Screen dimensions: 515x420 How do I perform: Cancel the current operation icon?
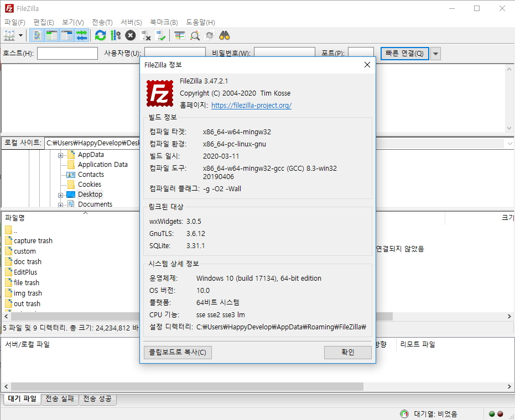tap(131, 35)
